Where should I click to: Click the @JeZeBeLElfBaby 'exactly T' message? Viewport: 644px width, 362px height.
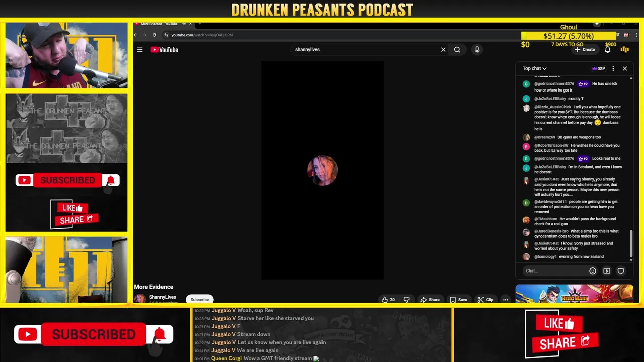point(558,99)
